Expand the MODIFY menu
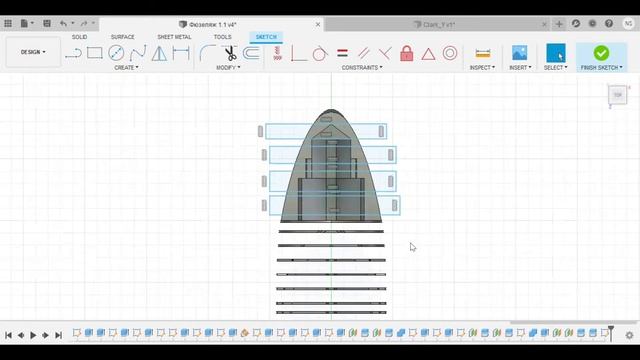The width and height of the screenshot is (640, 360). click(x=228, y=67)
